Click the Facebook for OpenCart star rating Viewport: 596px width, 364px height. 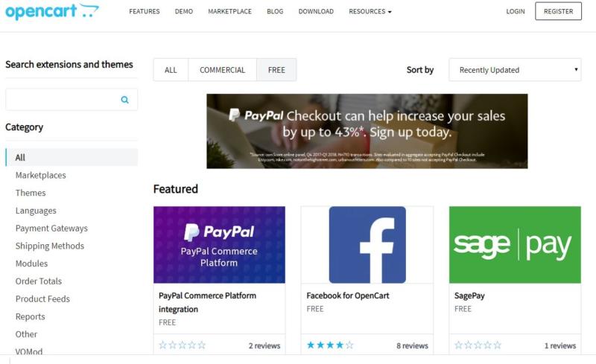point(330,345)
